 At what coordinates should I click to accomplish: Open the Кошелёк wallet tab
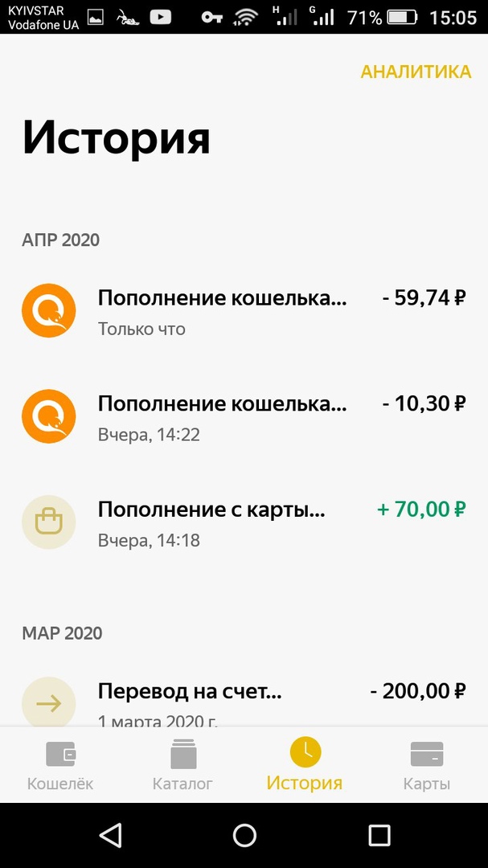click(x=60, y=764)
